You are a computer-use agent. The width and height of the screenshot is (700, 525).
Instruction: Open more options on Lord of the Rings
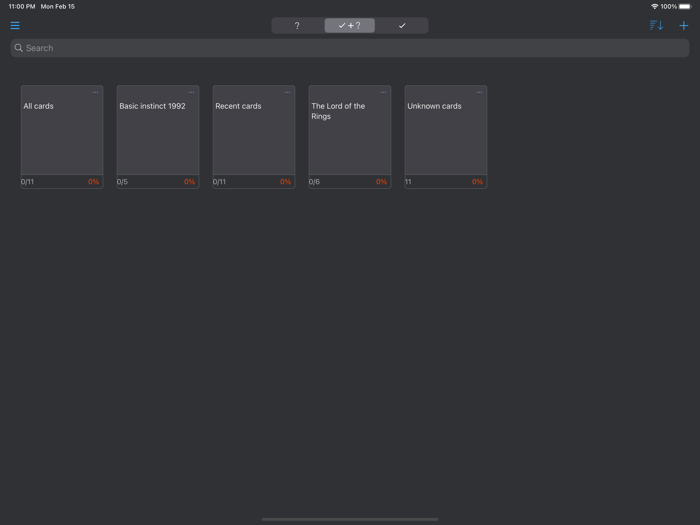point(384,92)
